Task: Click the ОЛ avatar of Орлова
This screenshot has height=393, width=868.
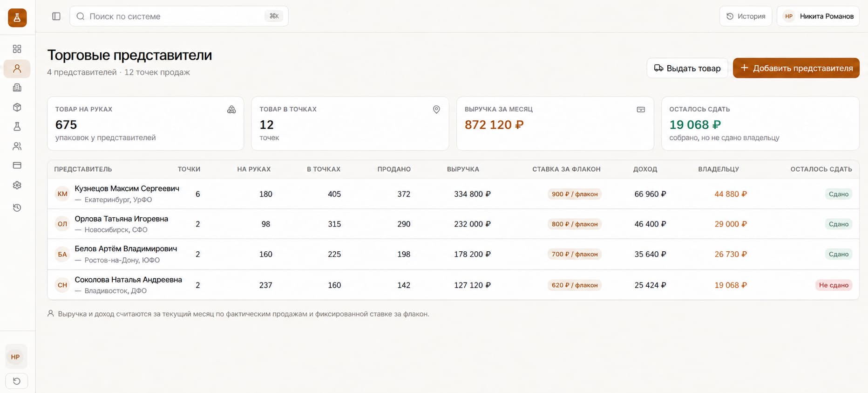Action: [x=62, y=224]
